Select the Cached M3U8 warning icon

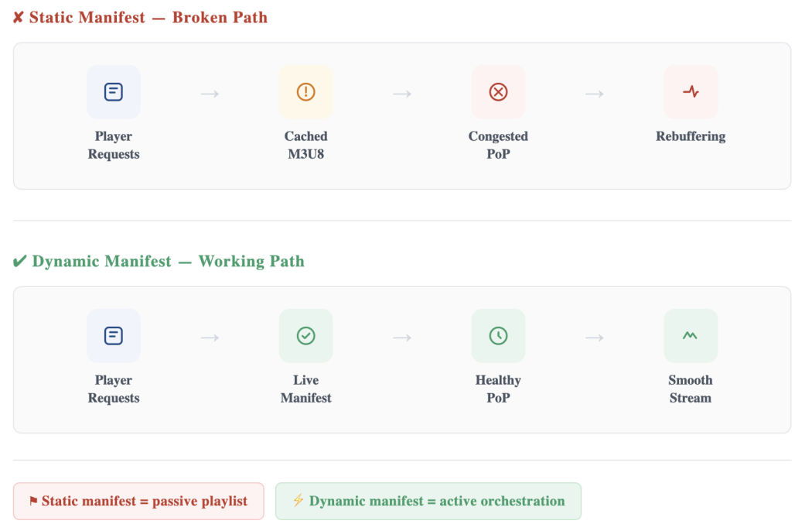(x=306, y=92)
